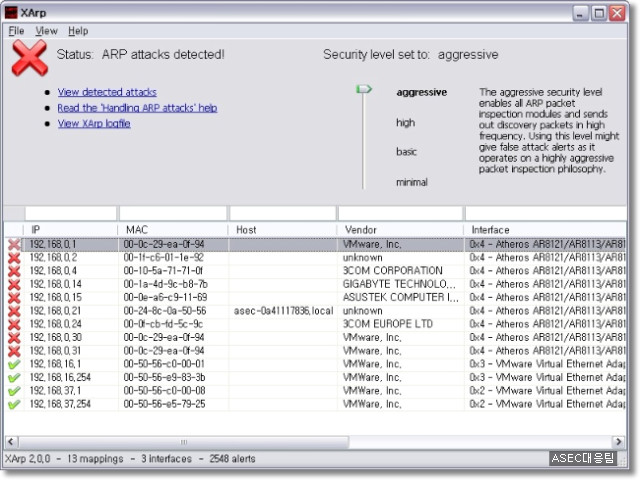Click green check icon for 192.168.16.254 row

14,378
